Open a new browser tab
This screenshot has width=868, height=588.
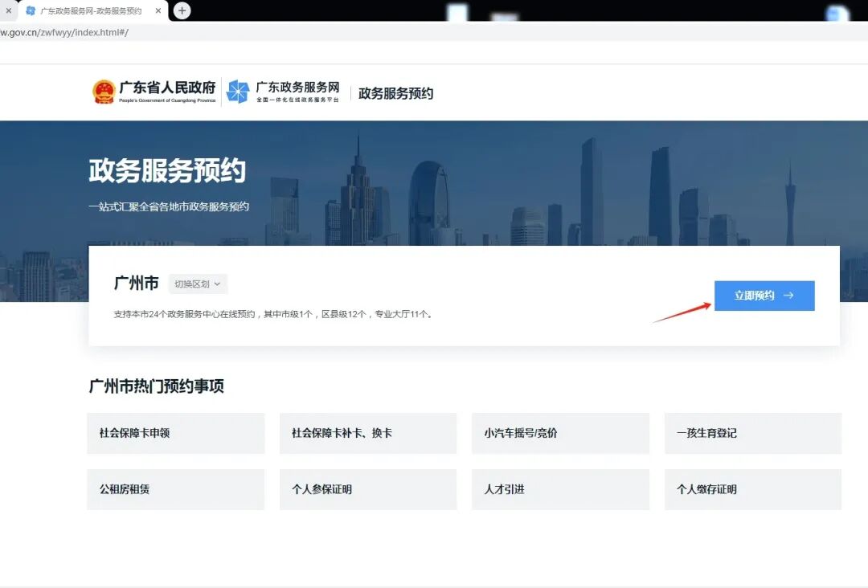(x=181, y=11)
